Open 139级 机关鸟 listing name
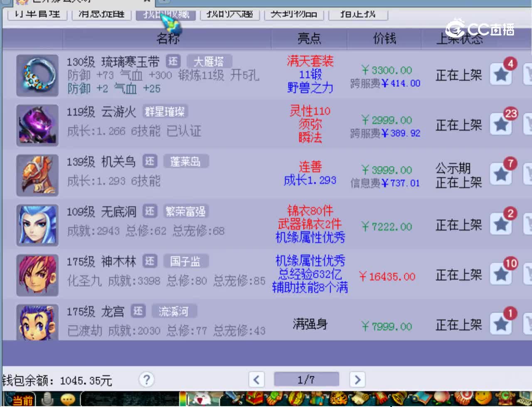The width and height of the screenshot is (532, 407). pos(101,162)
